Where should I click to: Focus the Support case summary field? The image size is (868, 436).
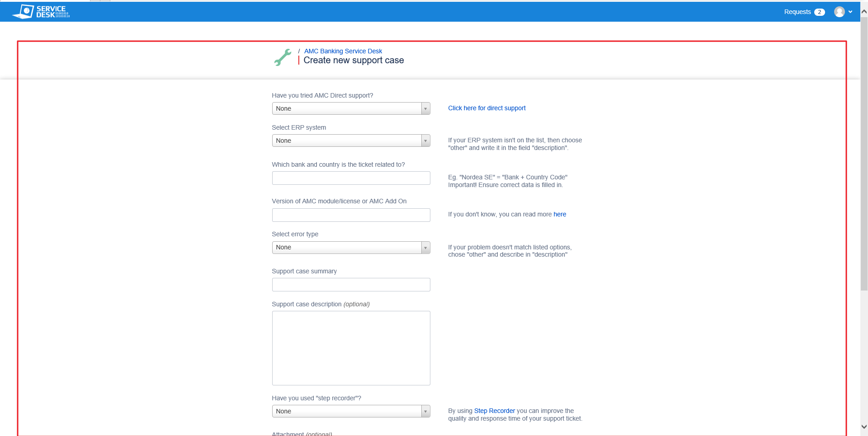click(351, 285)
